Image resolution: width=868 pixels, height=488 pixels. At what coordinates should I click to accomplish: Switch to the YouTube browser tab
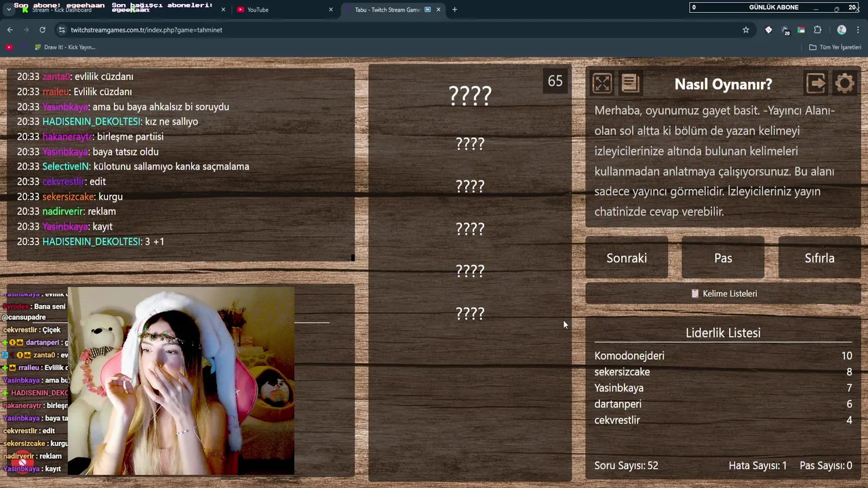point(285,9)
